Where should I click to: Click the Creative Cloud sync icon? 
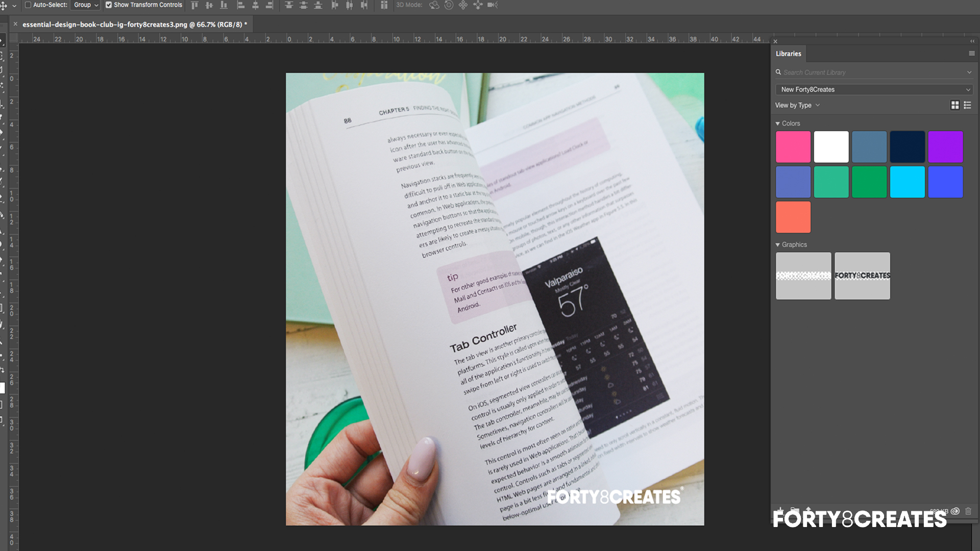point(956,510)
